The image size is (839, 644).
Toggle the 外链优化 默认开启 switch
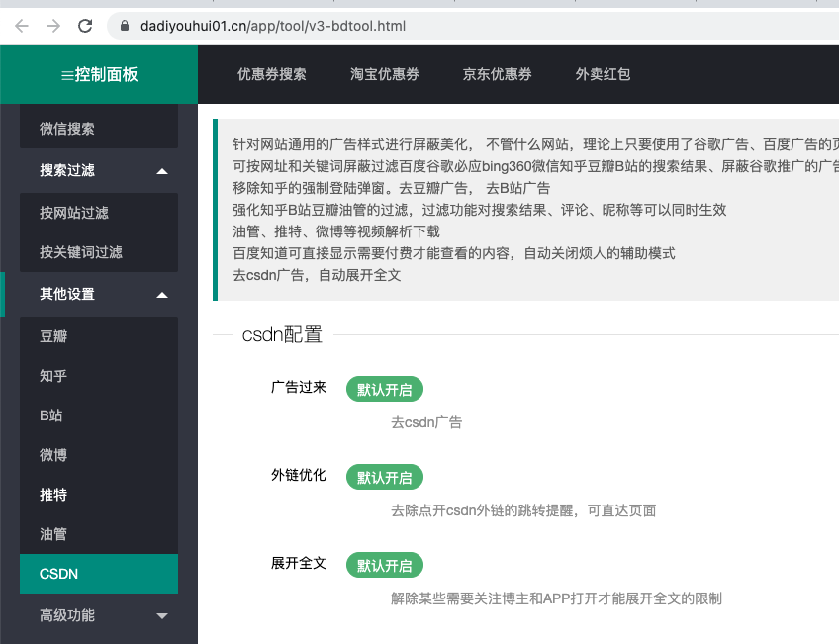click(x=384, y=477)
